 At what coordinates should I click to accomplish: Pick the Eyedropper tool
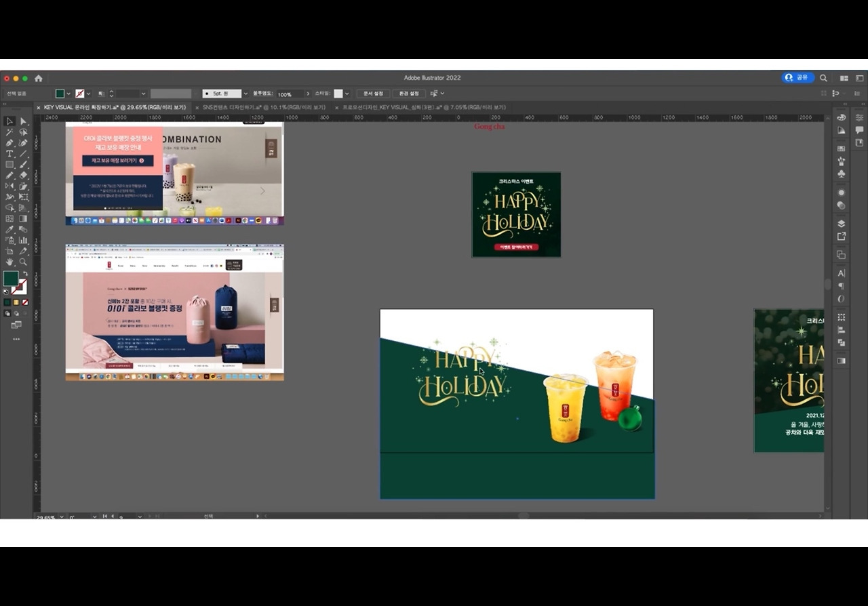pos(9,230)
